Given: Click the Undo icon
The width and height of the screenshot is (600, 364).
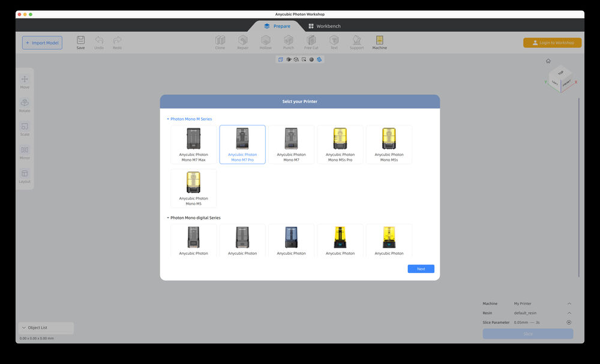Looking at the screenshot, I should (x=99, y=43).
